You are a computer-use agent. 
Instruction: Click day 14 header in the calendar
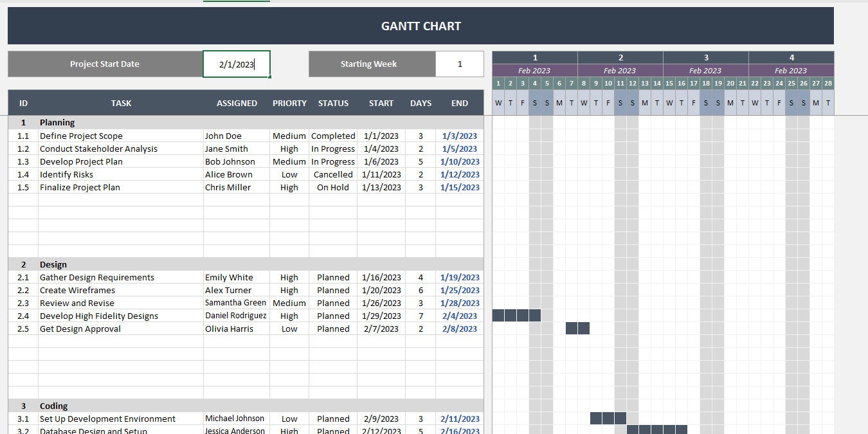pyautogui.click(x=657, y=83)
